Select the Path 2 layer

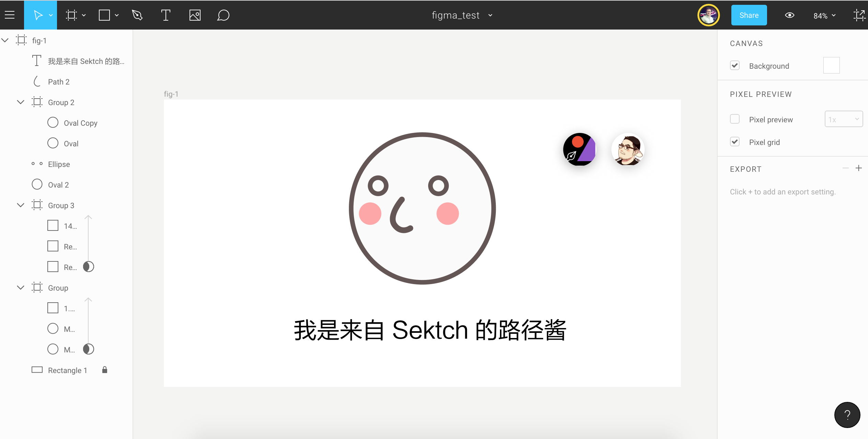click(x=59, y=82)
